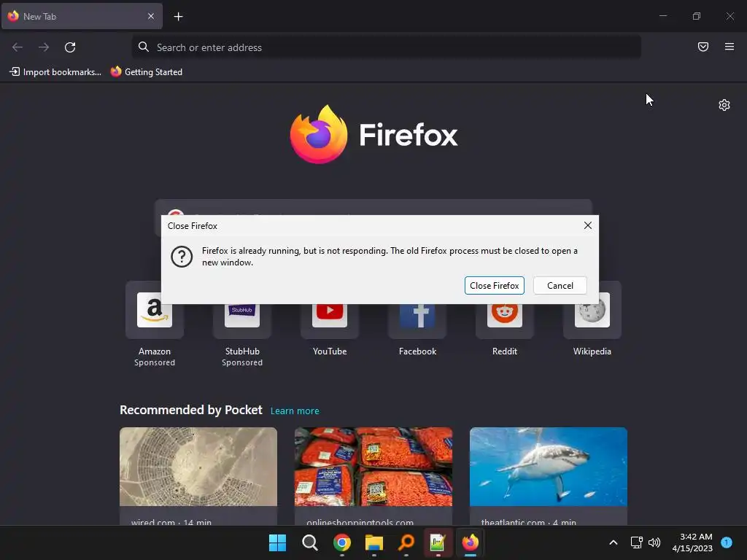Open clock showing 3:42 AM

coord(692,542)
